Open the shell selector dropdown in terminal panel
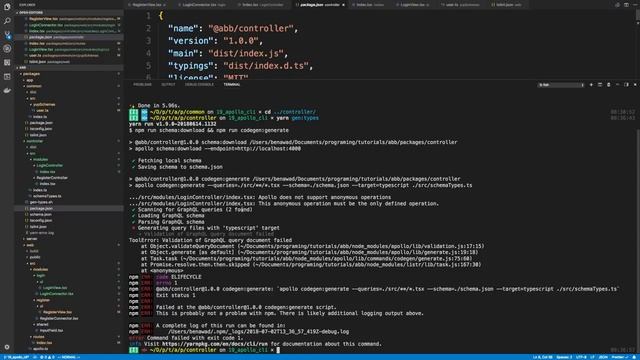The width and height of the screenshot is (640, 360). click(x=561, y=85)
